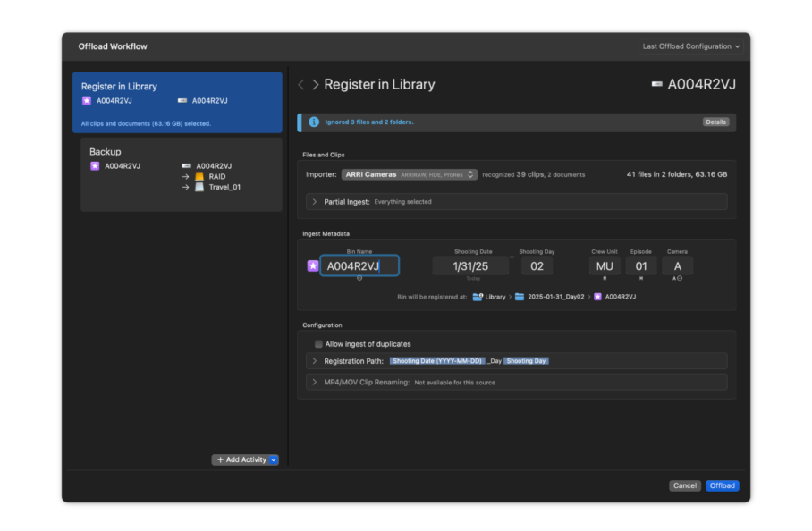Image resolution: width=812 pixels, height=531 pixels.
Task: Click the Details button in the banner
Action: tap(715, 122)
